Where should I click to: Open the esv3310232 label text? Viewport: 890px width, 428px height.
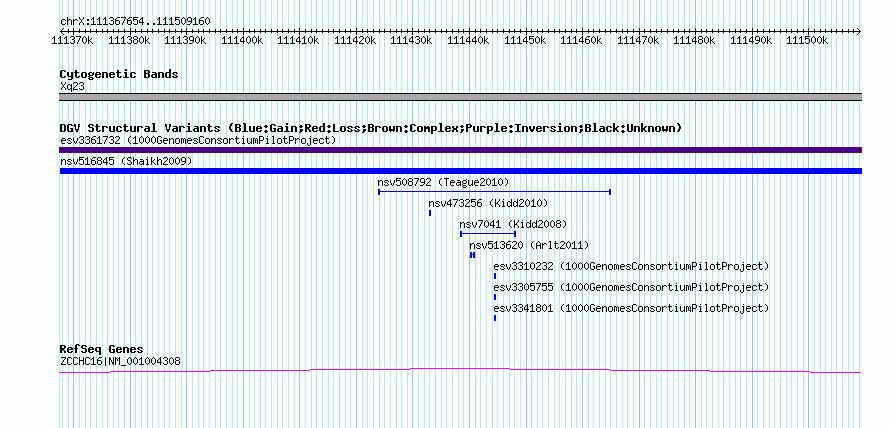pyautogui.click(x=631, y=266)
